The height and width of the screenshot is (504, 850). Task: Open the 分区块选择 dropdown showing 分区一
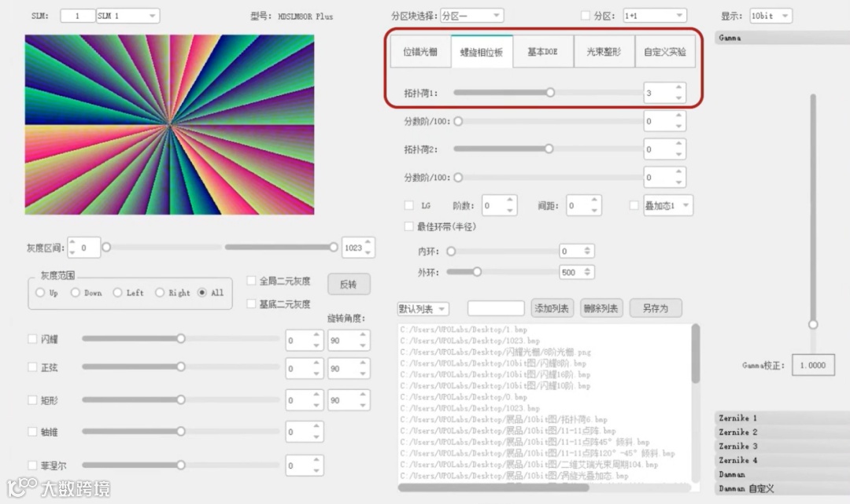click(x=471, y=16)
